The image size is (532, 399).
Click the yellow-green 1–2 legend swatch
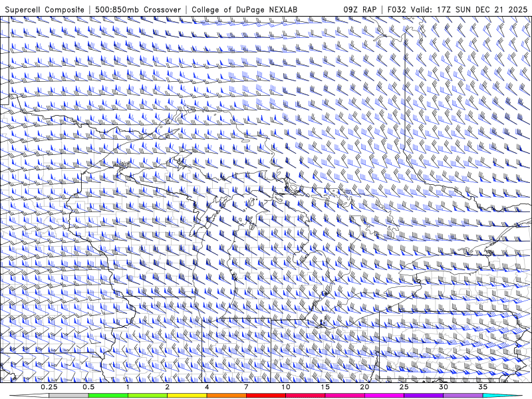pos(147,396)
